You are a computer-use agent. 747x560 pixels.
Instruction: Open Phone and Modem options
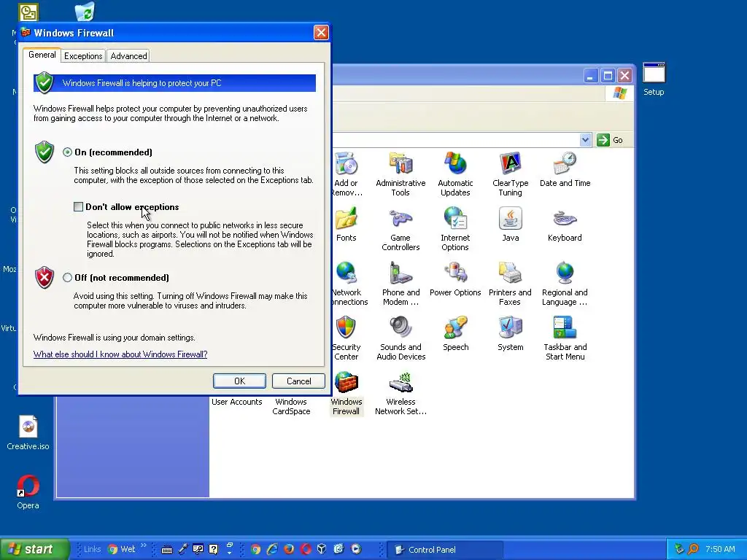400,284
